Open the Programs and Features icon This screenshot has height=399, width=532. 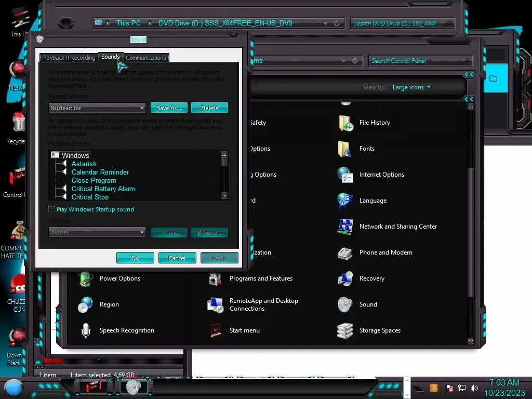[x=216, y=279]
